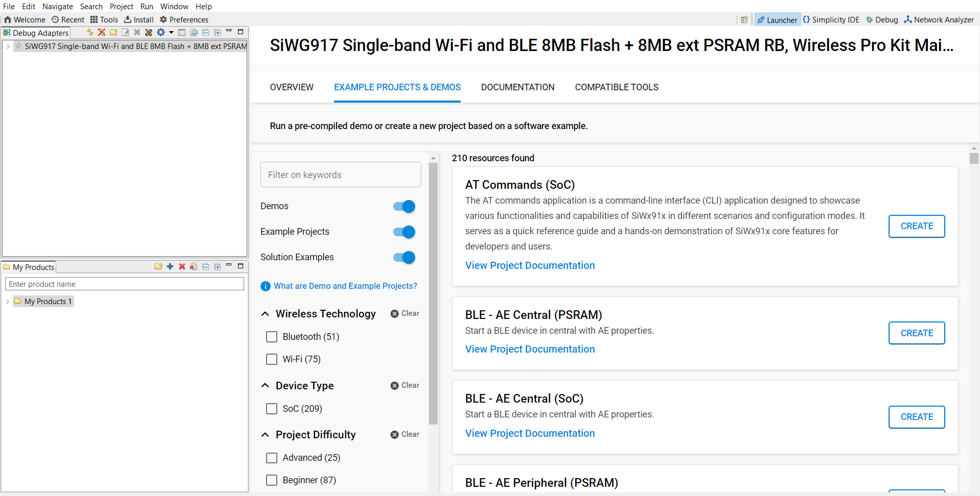Clear the Wireless Technology filters

pos(405,313)
